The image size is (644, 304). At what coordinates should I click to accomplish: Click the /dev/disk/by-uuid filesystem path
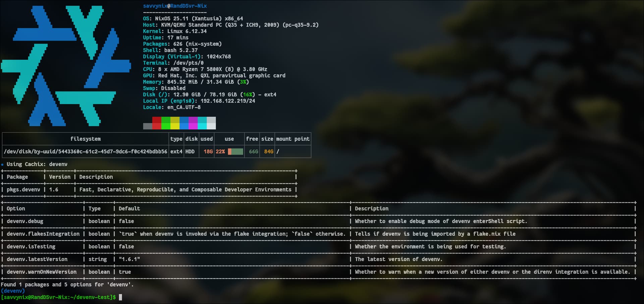pos(86,152)
